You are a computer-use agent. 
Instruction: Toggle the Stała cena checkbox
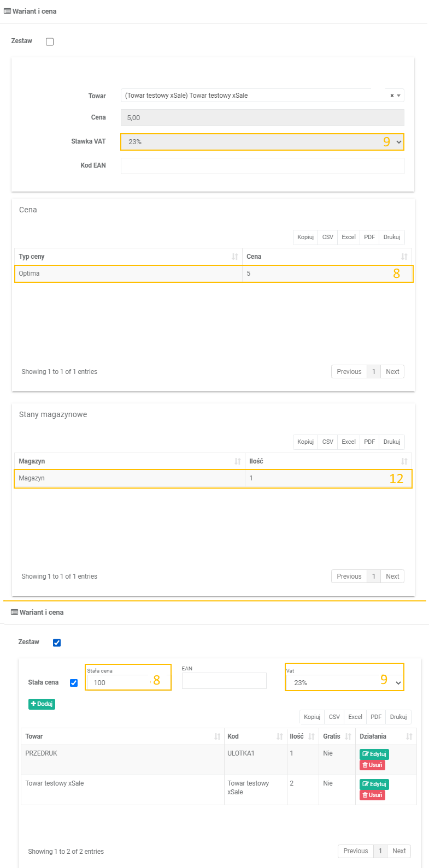click(x=74, y=682)
